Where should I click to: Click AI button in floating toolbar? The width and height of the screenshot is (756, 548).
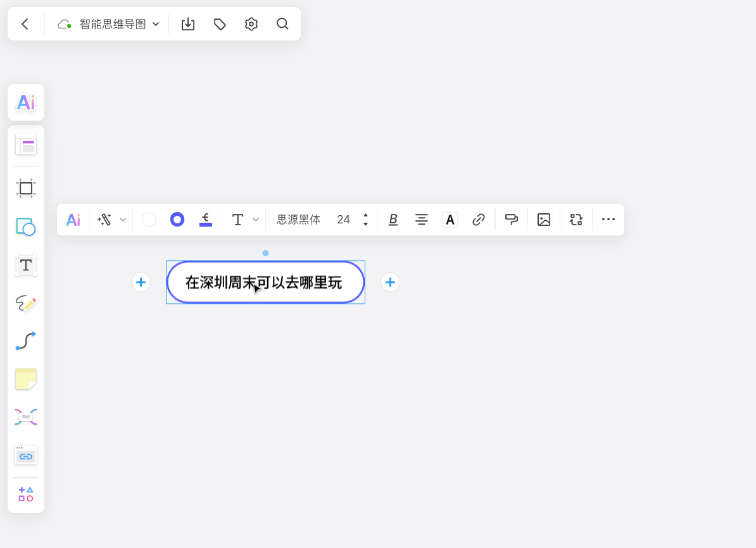73,220
